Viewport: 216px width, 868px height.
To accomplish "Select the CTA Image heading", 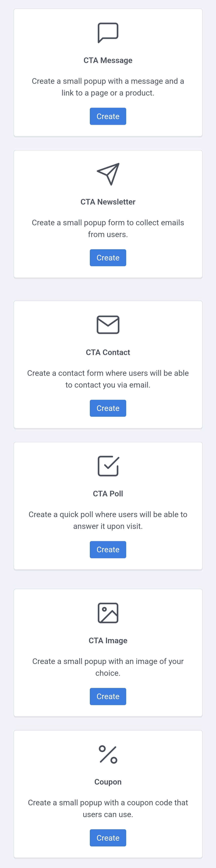I will 108,641.
